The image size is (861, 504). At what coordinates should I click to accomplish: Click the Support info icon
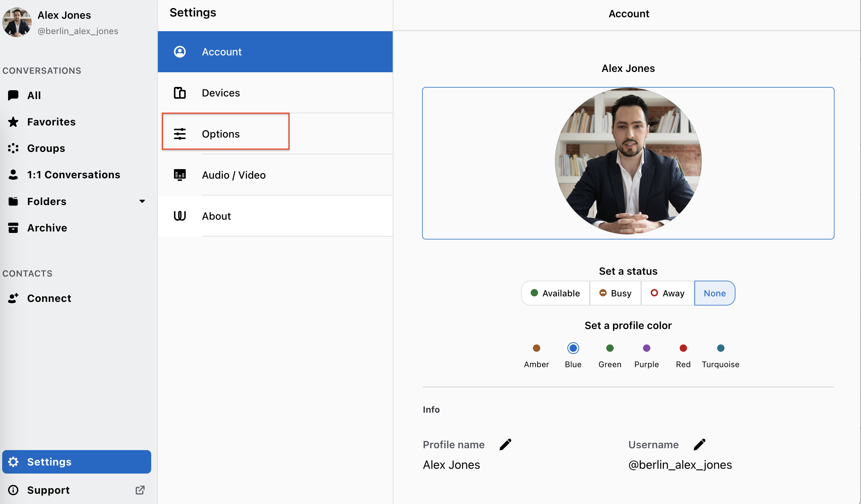pyautogui.click(x=13, y=490)
